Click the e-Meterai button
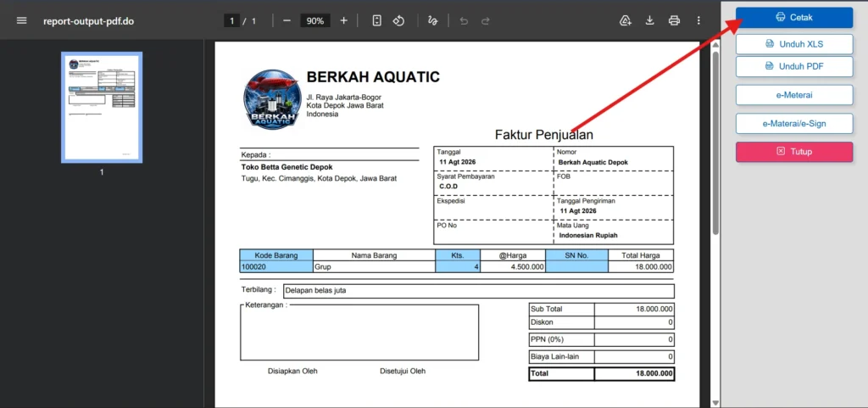Viewport: 868px width, 408px height. click(x=794, y=95)
